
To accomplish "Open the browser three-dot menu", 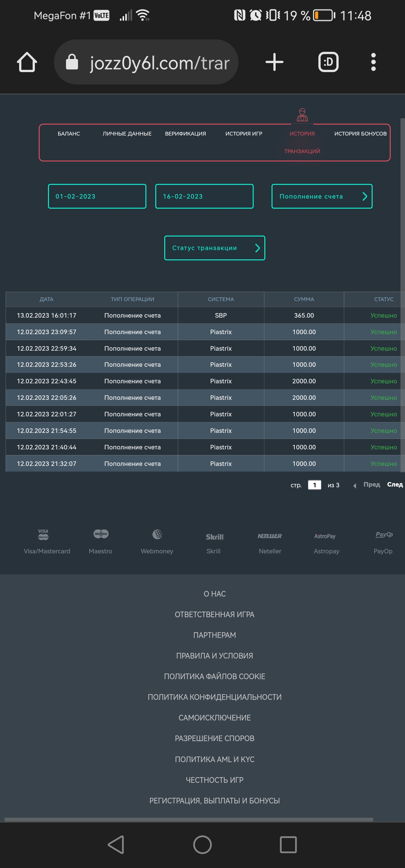I will [x=373, y=62].
